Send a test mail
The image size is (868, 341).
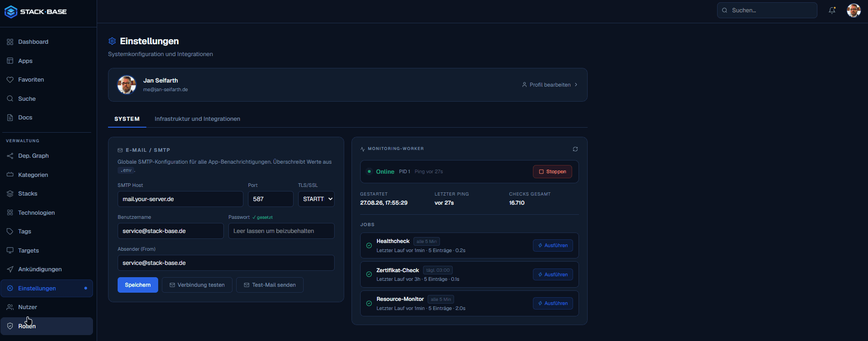tap(270, 285)
